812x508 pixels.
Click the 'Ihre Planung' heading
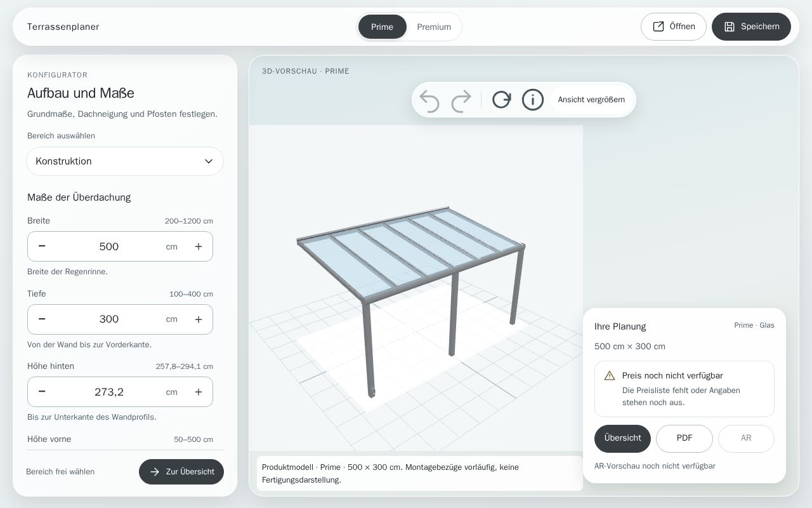click(x=620, y=326)
